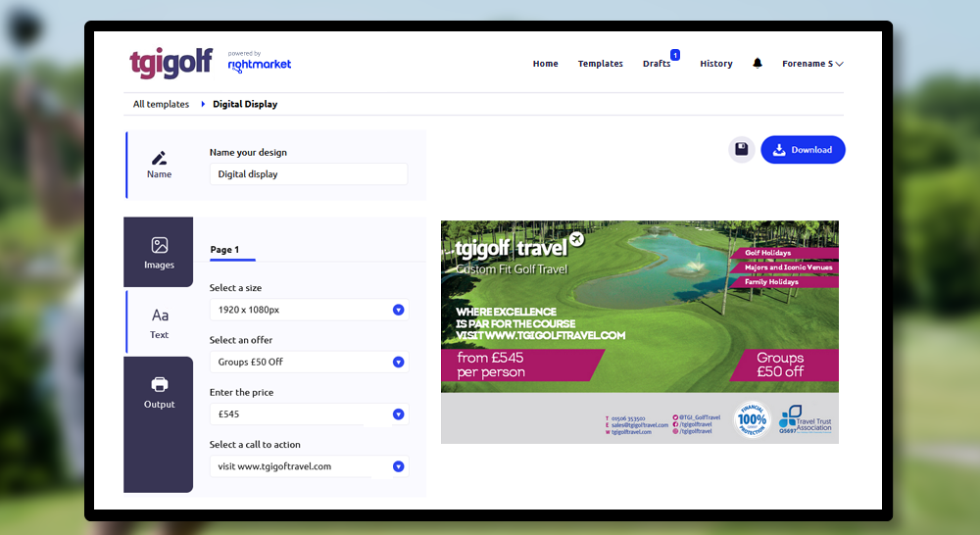Open Drafts in navigation
Screen dimensions: 980x535
coord(657,64)
